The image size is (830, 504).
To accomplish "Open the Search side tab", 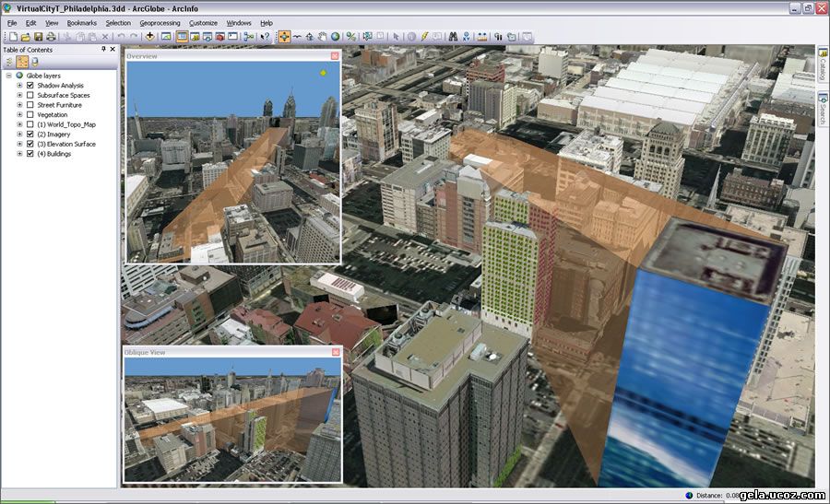I will [x=824, y=109].
